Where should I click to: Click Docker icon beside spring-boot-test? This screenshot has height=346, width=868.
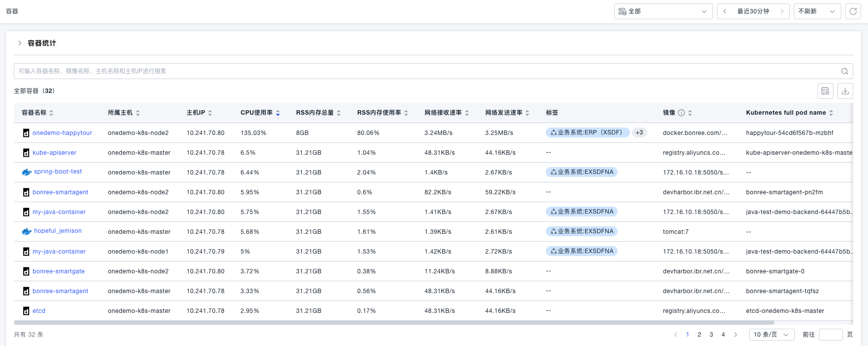tap(27, 172)
